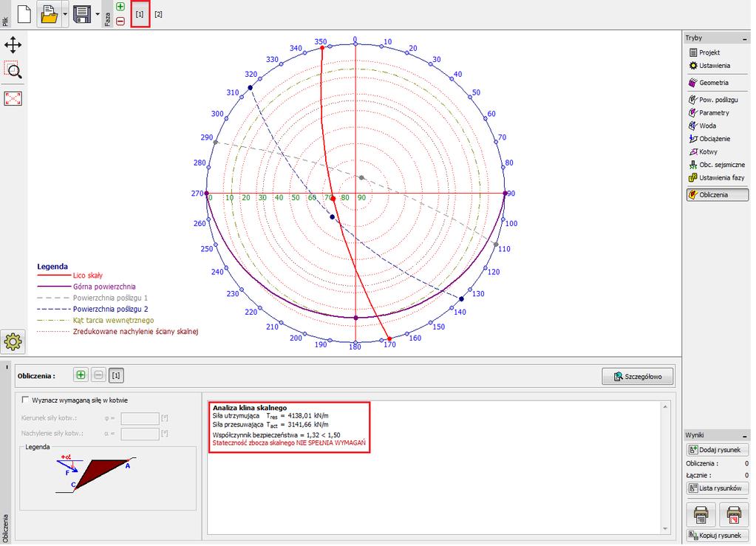Remove the phase with the red minus
The width and height of the screenshot is (756, 546).
120,21
